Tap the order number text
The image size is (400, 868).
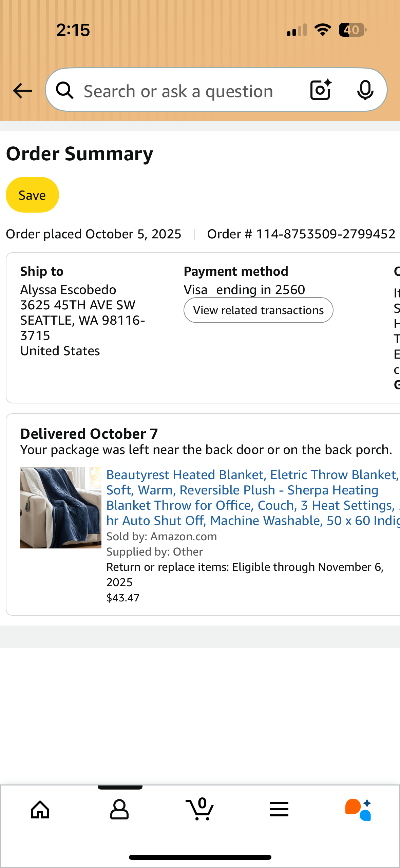pyautogui.click(x=301, y=234)
